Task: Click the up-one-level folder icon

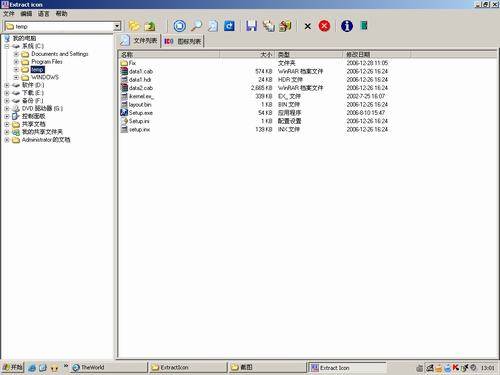Action: (x=150, y=26)
